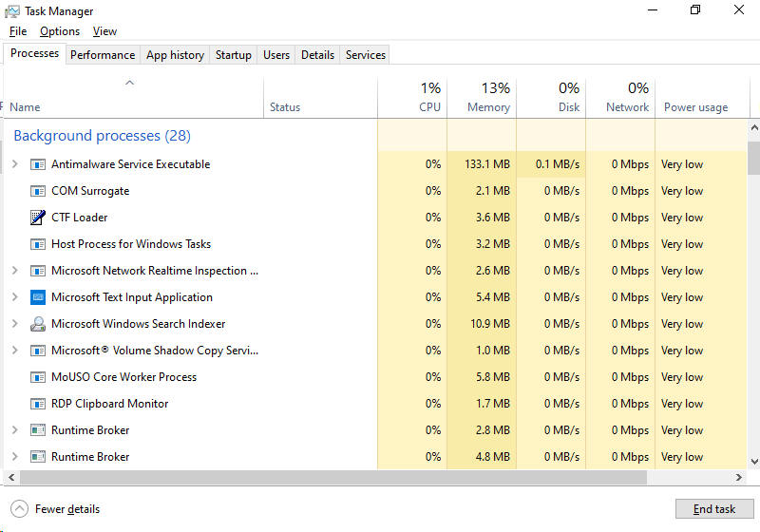Click the Host Process for Windows Tasks icon
Viewport: 760px width, 532px height.
click(38, 244)
